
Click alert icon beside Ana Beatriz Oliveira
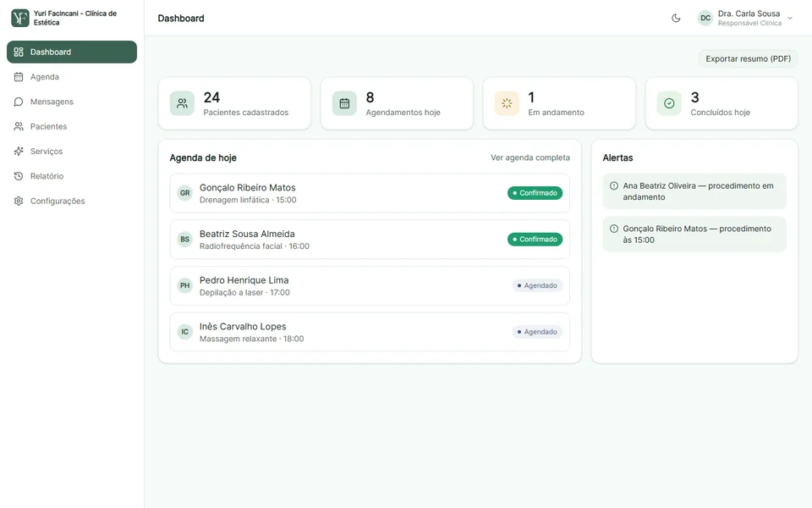614,185
